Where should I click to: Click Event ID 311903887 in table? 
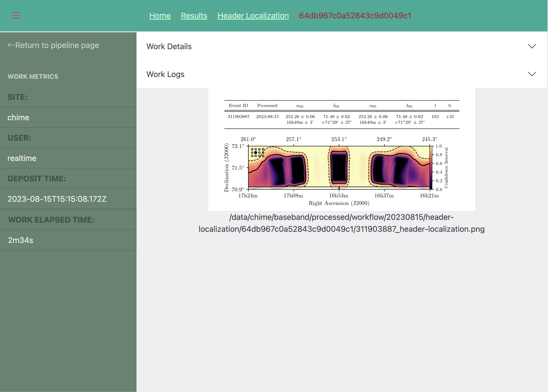click(x=238, y=117)
